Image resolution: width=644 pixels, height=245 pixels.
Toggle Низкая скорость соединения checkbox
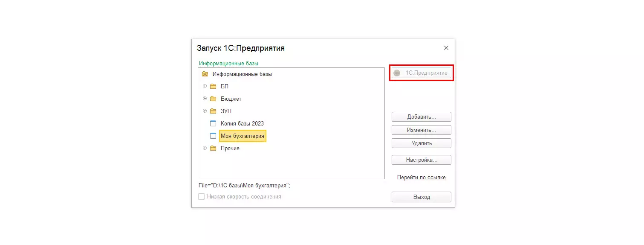point(202,197)
